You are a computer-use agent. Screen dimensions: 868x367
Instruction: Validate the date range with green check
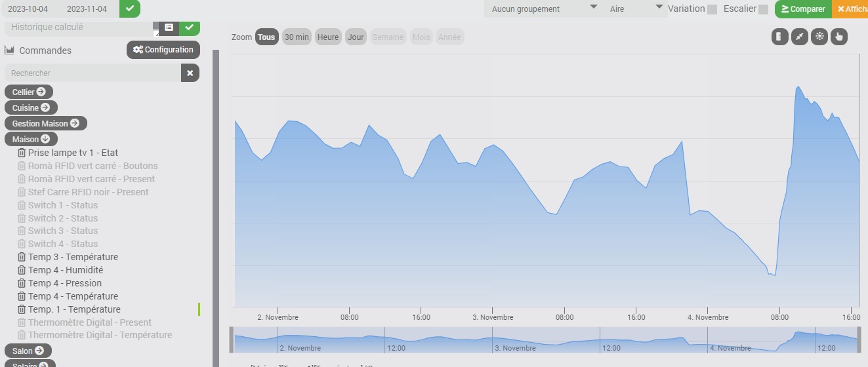click(x=130, y=9)
